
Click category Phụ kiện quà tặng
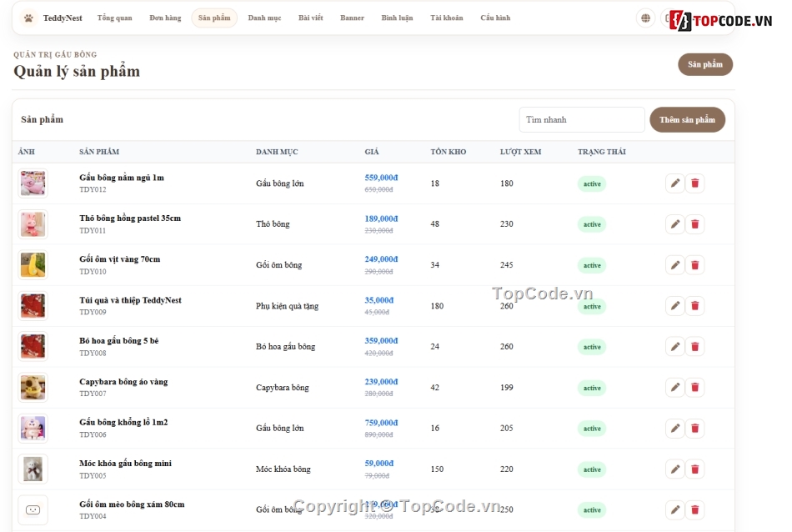[x=287, y=306]
